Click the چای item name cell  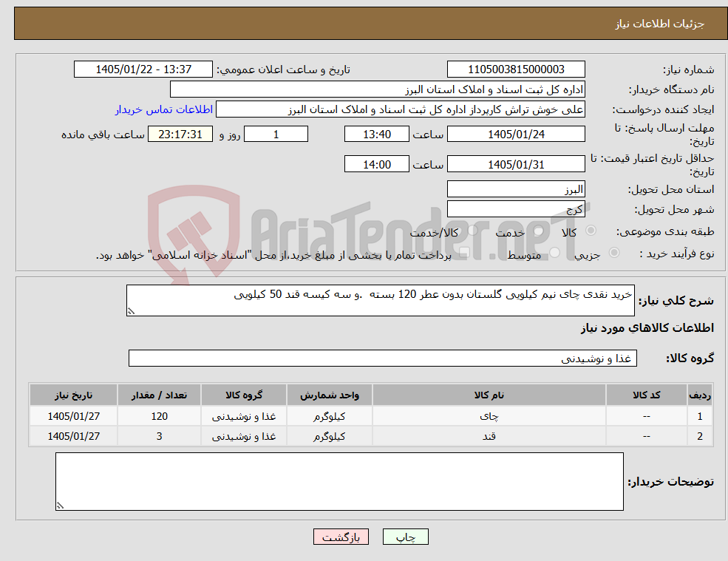[x=489, y=416]
